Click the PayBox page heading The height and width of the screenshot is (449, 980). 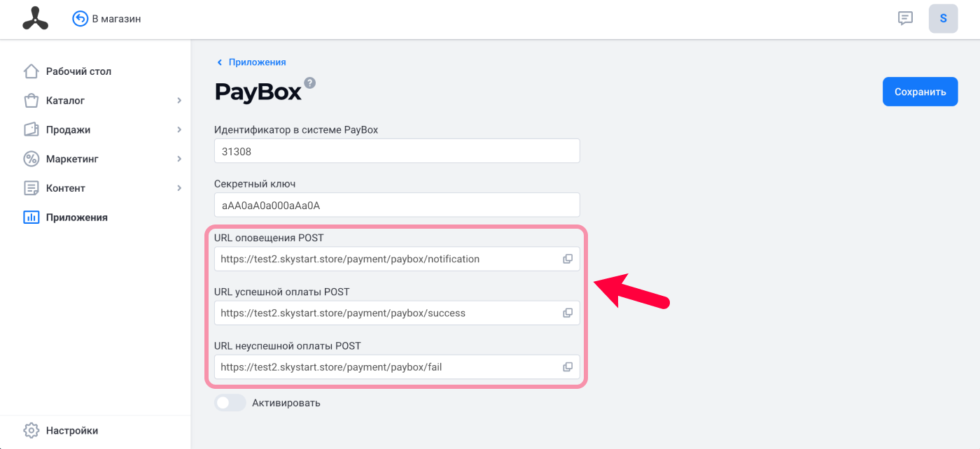tap(258, 92)
